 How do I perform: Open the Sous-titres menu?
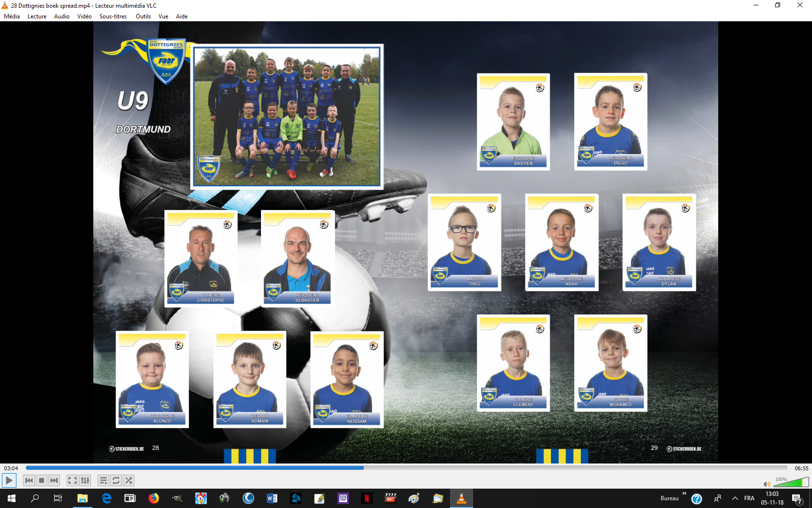point(113,16)
